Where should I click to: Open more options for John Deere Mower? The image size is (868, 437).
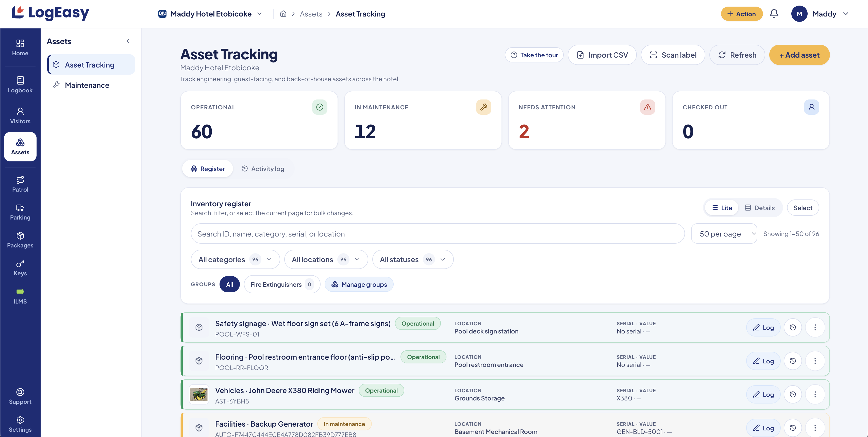click(x=815, y=394)
